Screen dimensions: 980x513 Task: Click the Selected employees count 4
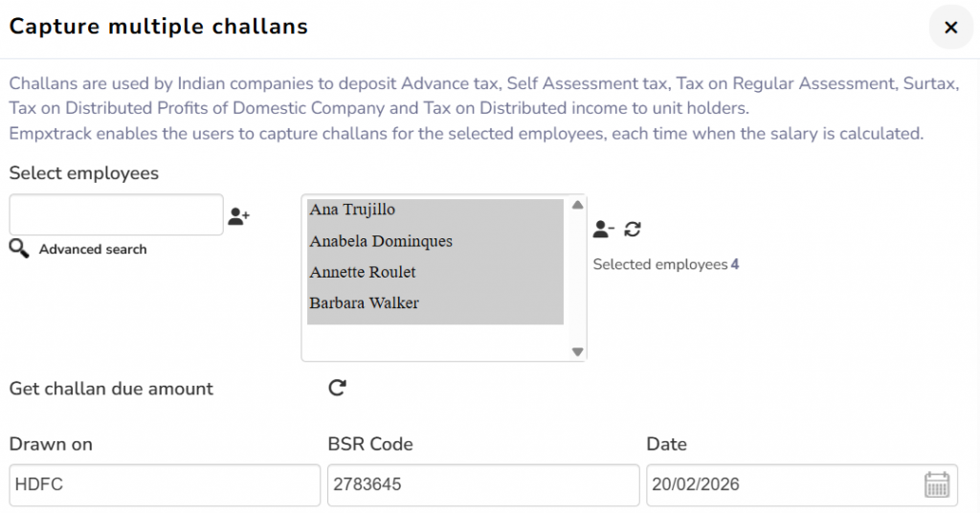click(734, 264)
